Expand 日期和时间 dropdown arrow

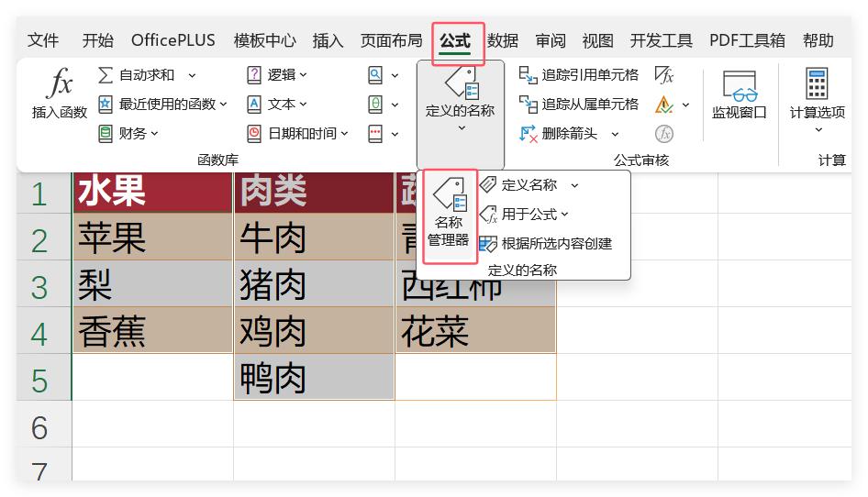click(344, 133)
